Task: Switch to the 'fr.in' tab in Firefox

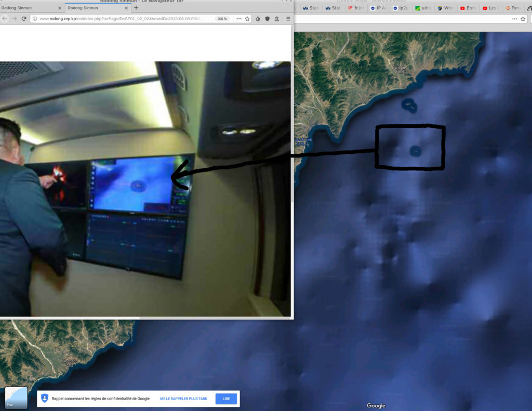Action: [355, 8]
